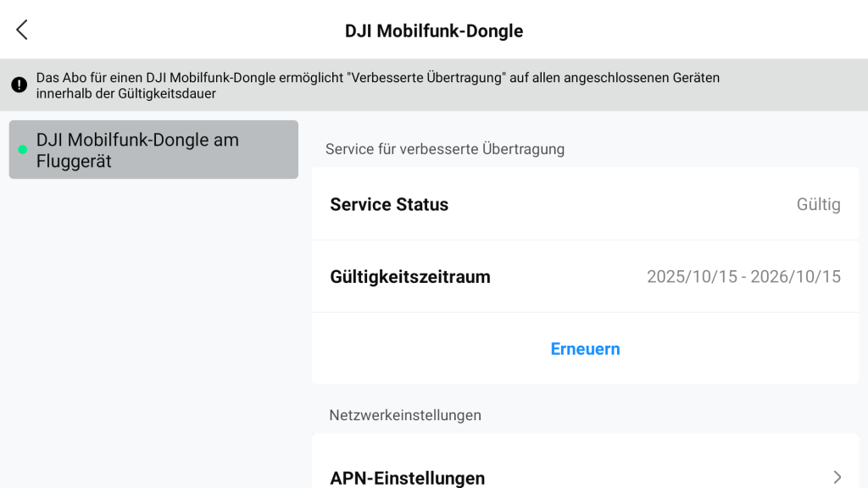Click the DJI Mobilfunk-Dongle page title
The height and width of the screenshot is (488, 868).
[x=434, y=31]
